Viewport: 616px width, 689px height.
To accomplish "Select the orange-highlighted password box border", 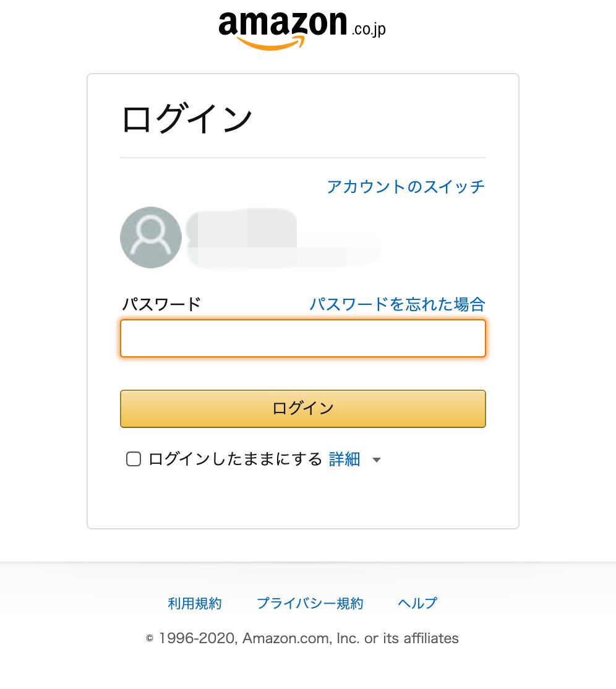I will click(x=303, y=321).
